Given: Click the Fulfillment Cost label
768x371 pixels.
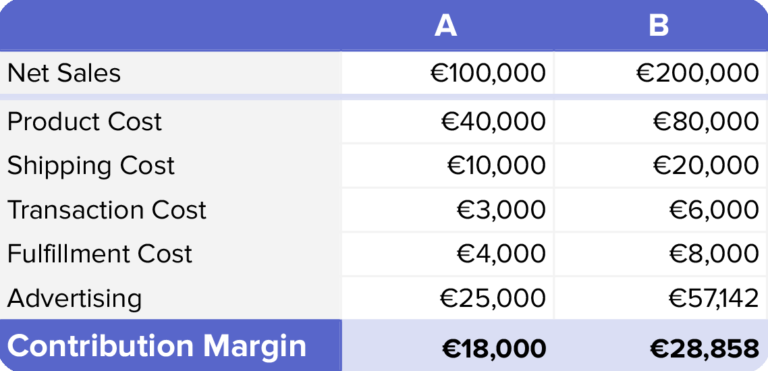Looking at the screenshot, I should click(99, 254).
